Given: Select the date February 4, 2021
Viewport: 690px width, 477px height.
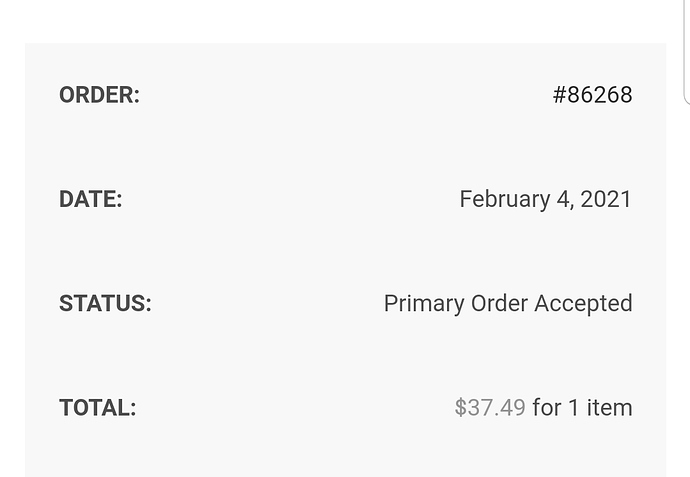Looking at the screenshot, I should [546, 199].
